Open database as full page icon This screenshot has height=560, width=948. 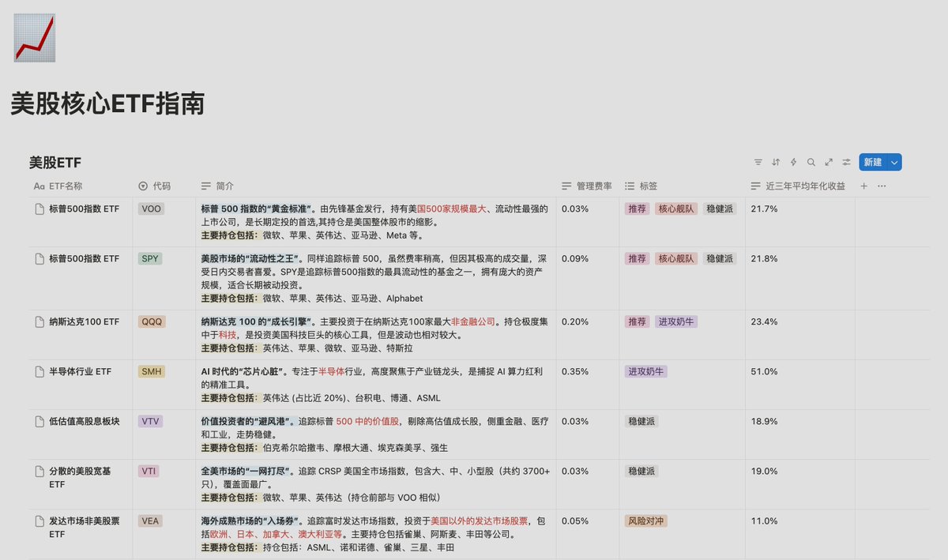(829, 162)
